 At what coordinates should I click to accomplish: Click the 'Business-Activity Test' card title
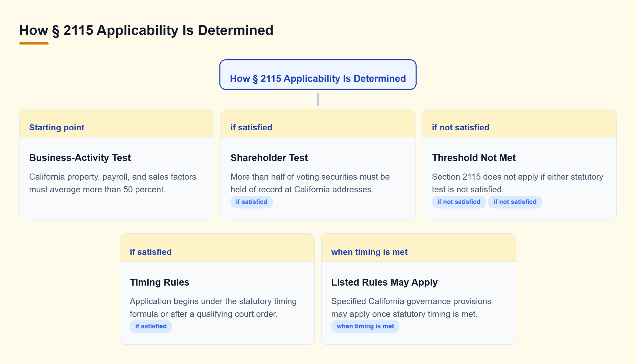[x=80, y=158]
